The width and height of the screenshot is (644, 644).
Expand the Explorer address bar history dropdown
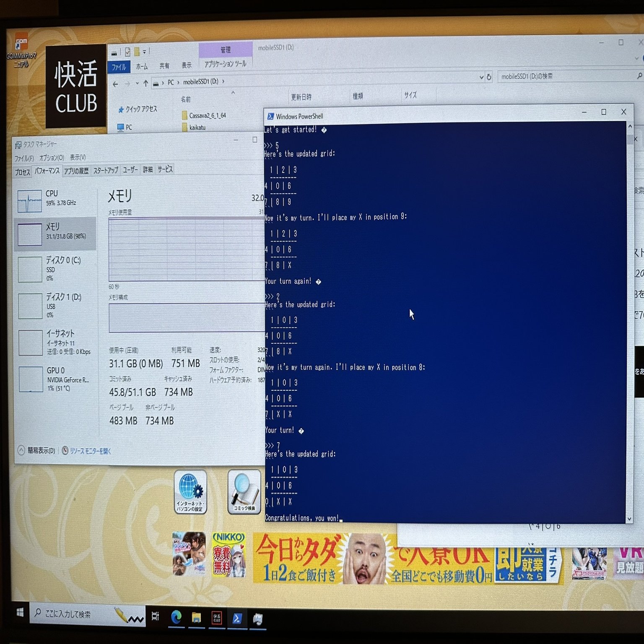pyautogui.click(x=481, y=78)
